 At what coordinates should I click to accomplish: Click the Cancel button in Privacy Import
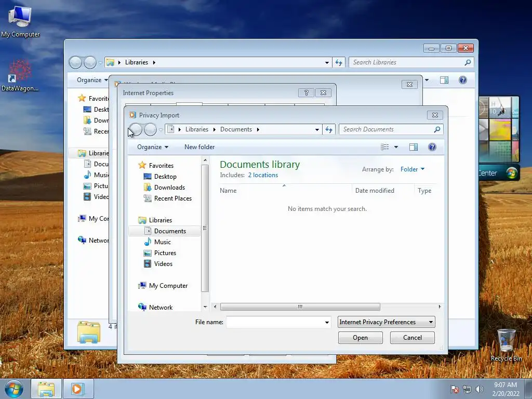tap(412, 338)
